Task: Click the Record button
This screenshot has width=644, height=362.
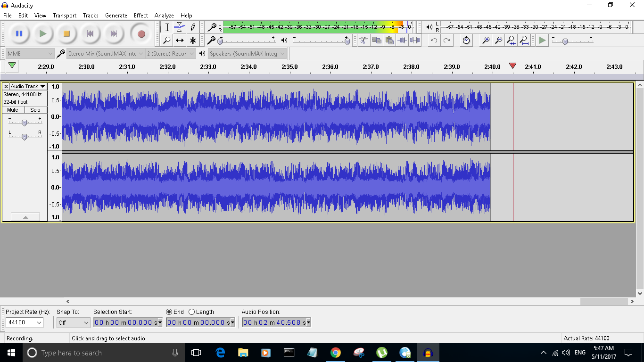Action: (141, 33)
